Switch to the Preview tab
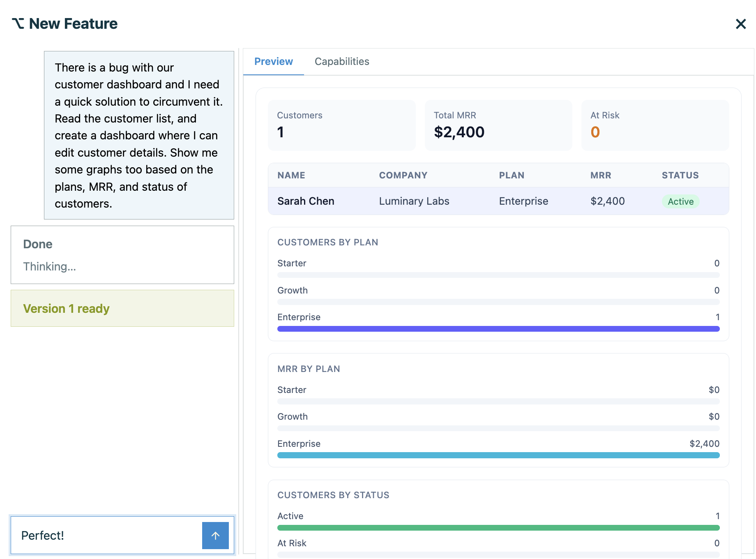756x559 pixels. (x=274, y=62)
